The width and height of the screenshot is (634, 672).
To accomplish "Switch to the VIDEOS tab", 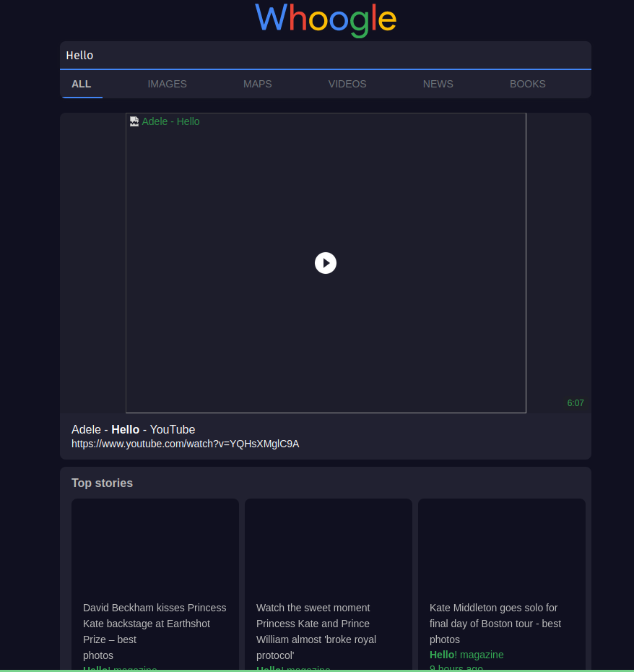I will click(347, 84).
